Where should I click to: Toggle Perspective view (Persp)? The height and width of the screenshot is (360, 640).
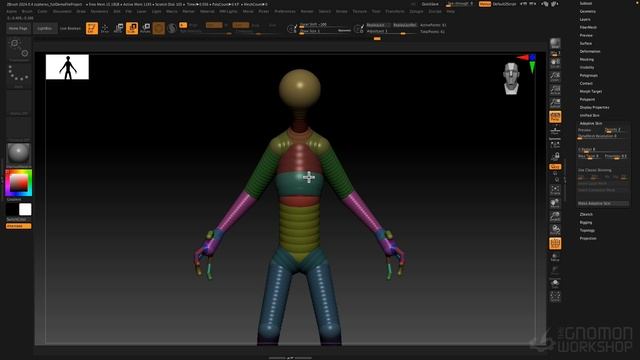(555, 117)
